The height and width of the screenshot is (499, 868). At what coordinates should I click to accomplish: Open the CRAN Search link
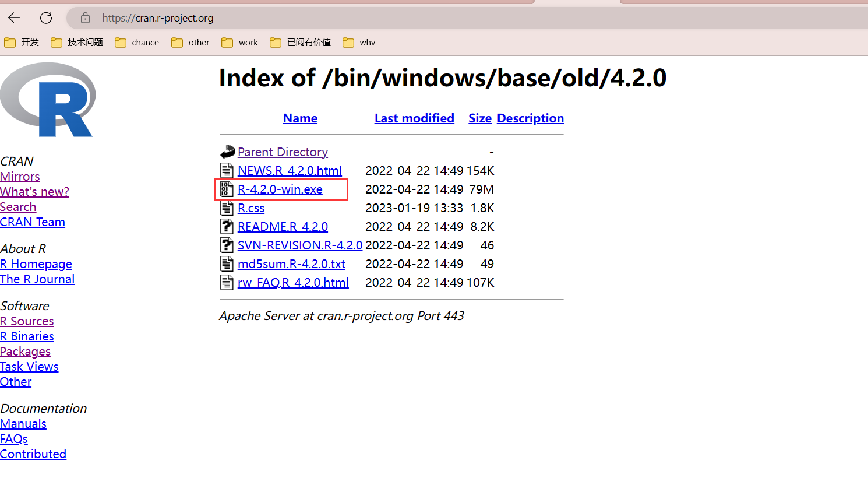pyautogui.click(x=18, y=207)
